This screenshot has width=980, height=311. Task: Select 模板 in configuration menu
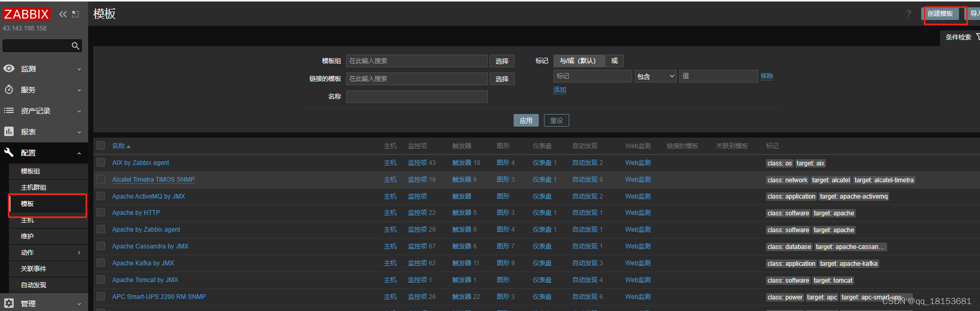tap(27, 204)
